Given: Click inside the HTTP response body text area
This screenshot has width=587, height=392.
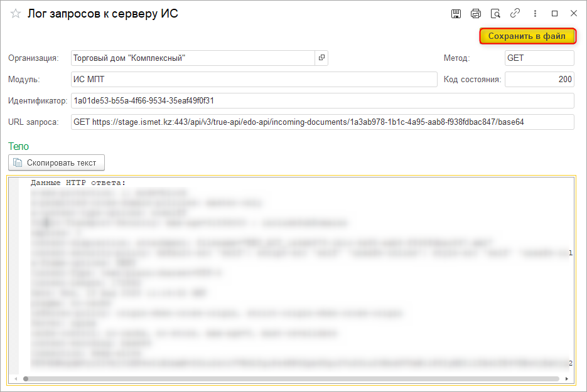Looking at the screenshot, I should pos(295,276).
